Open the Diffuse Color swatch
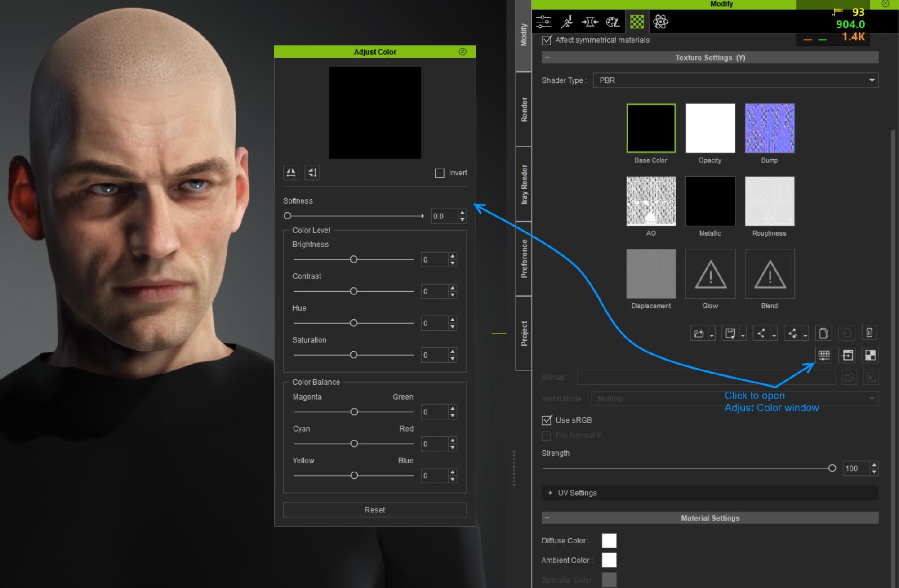This screenshot has height=588, width=899. tap(609, 541)
